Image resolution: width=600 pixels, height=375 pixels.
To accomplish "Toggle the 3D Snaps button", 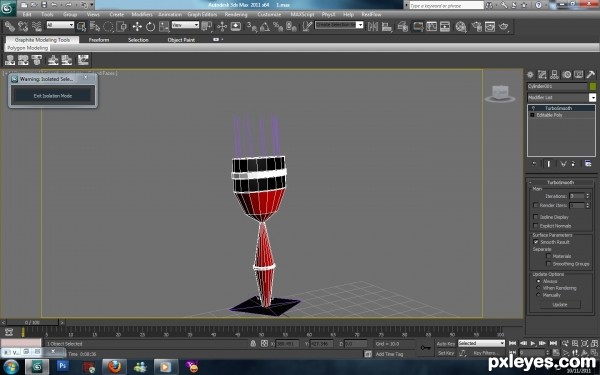I will click(251, 26).
